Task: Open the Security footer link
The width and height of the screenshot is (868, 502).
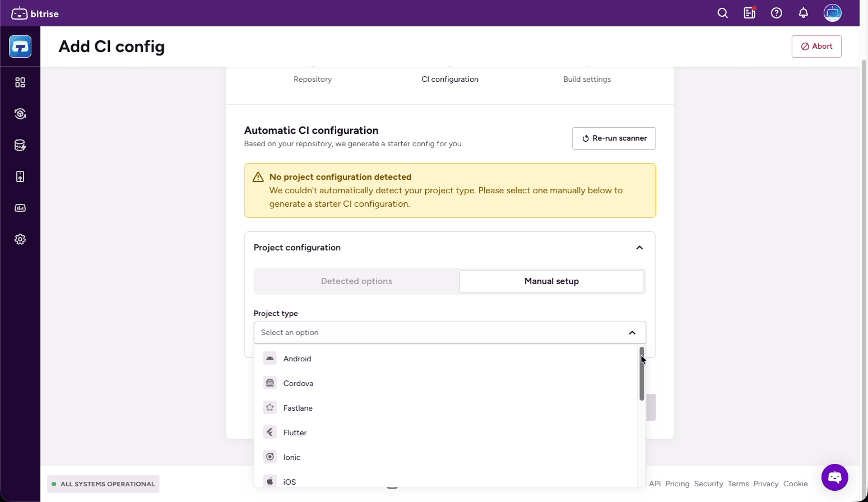Action: (708, 484)
